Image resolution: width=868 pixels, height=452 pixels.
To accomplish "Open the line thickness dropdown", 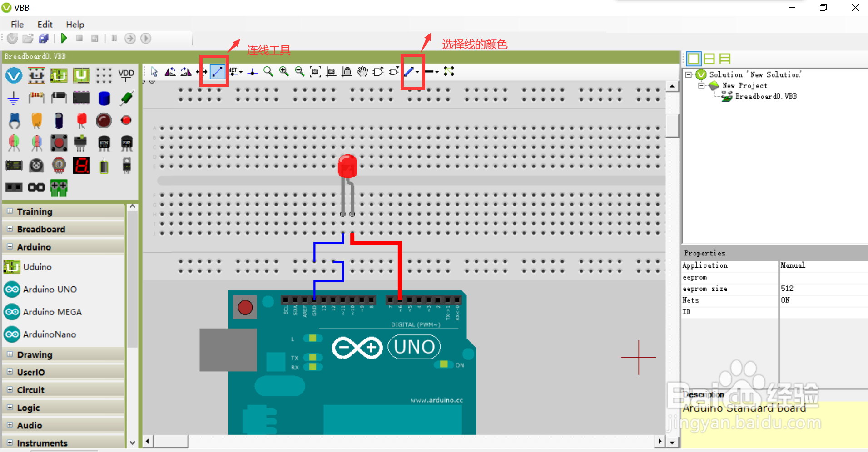I will [x=437, y=72].
